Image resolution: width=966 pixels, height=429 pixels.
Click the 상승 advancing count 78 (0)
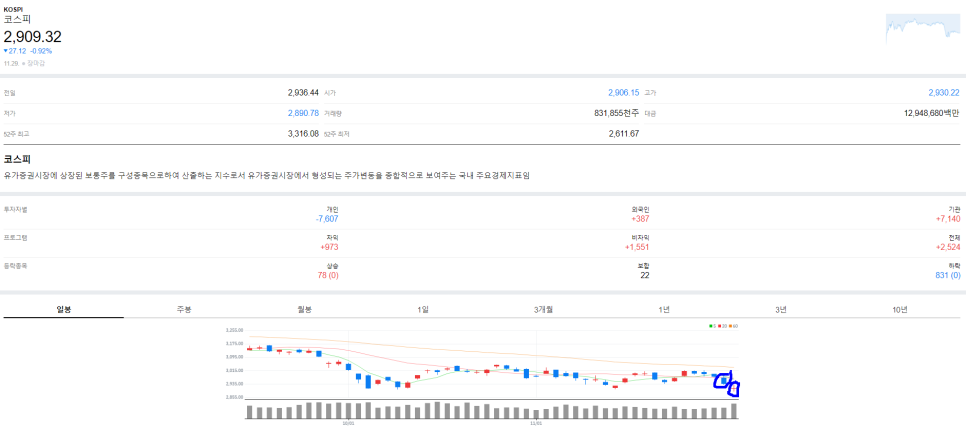pyautogui.click(x=328, y=276)
